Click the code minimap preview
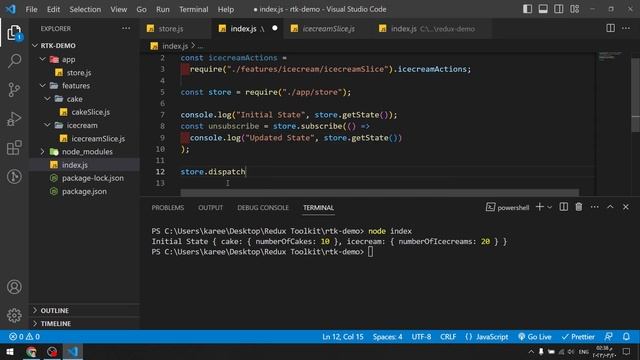This screenshot has width=640, height=360. click(610, 56)
